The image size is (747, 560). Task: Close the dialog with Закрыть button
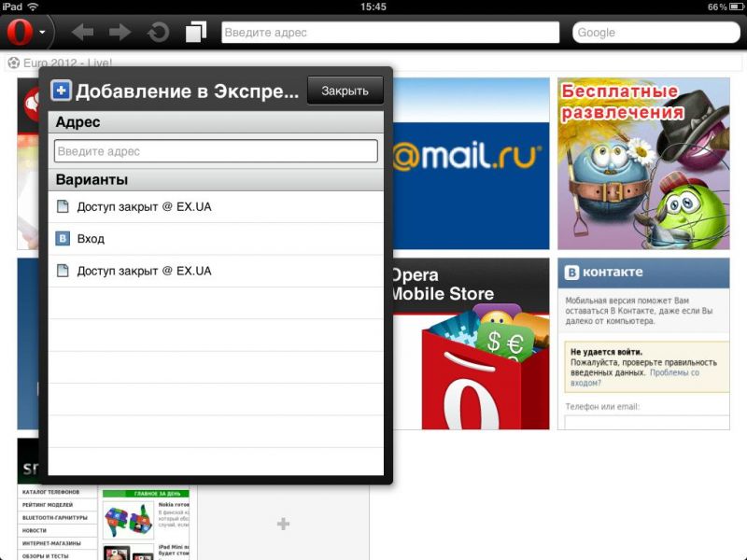(x=345, y=91)
